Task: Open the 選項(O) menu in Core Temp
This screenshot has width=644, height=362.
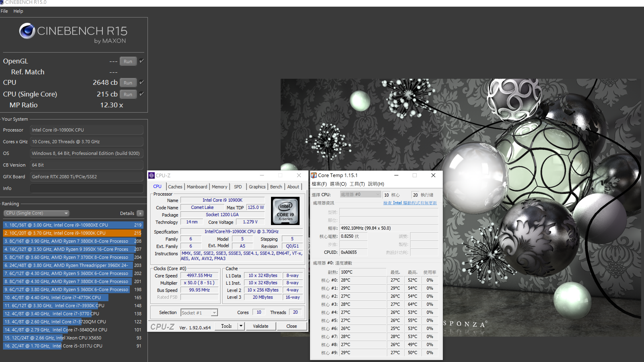Action: [338, 184]
